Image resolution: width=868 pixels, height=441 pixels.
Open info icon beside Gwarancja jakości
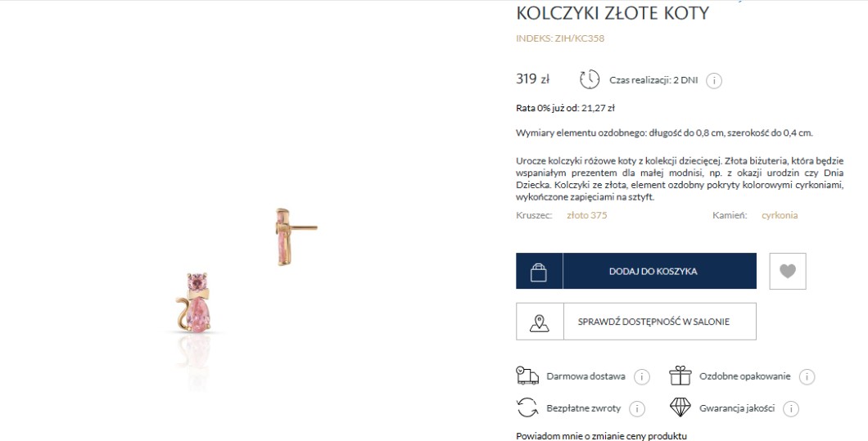click(791, 408)
